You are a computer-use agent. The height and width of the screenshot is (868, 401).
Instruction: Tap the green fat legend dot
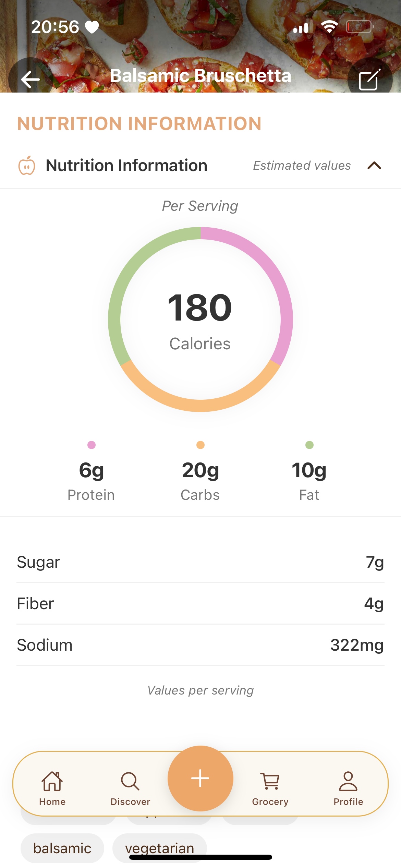pyautogui.click(x=309, y=445)
